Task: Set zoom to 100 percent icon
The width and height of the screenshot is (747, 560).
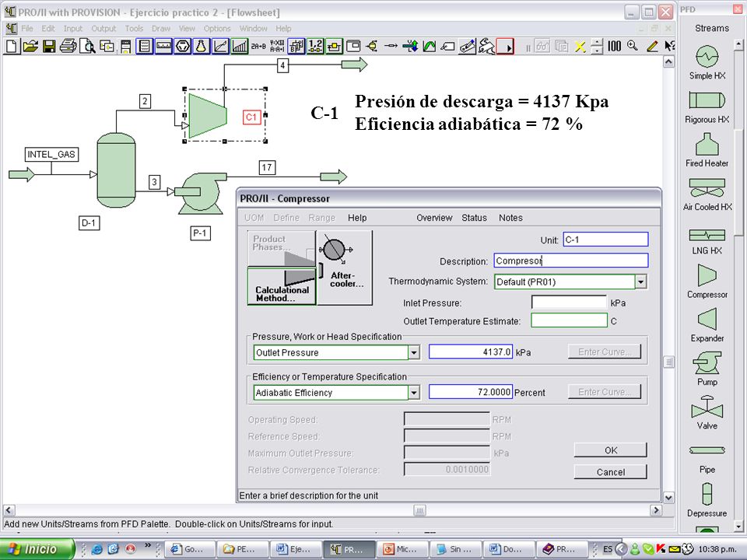Action: click(x=614, y=46)
